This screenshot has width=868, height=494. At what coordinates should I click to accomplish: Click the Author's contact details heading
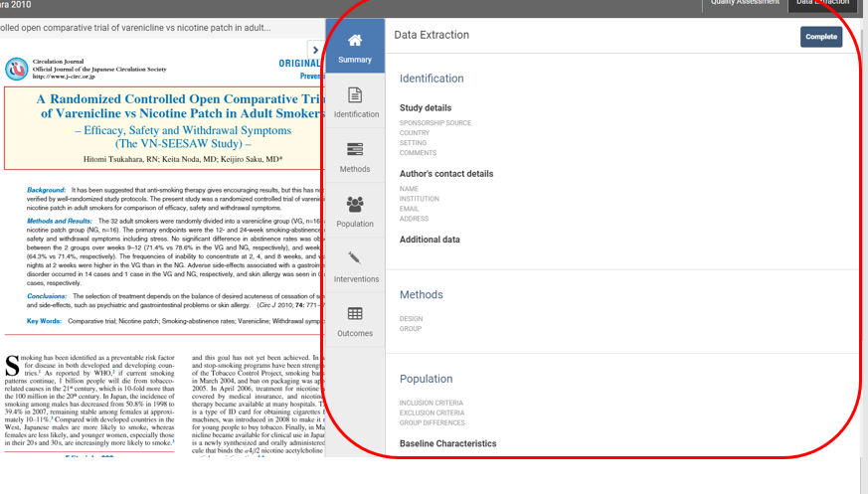pos(446,174)
